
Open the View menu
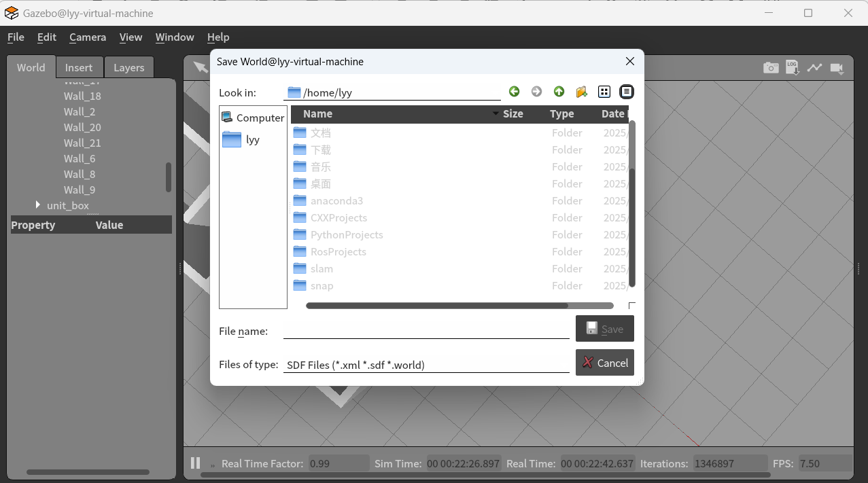click(x=131, y=37)
